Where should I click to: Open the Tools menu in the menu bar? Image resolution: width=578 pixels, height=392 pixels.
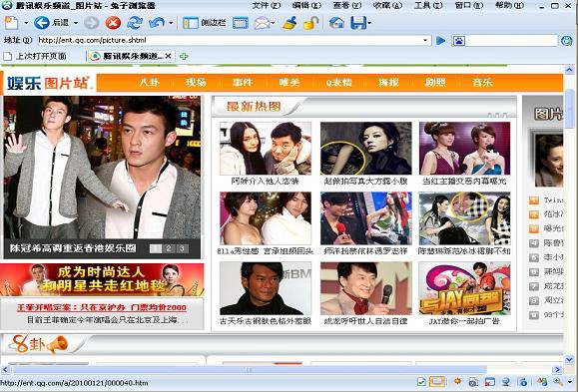click(x=428, y=6)
